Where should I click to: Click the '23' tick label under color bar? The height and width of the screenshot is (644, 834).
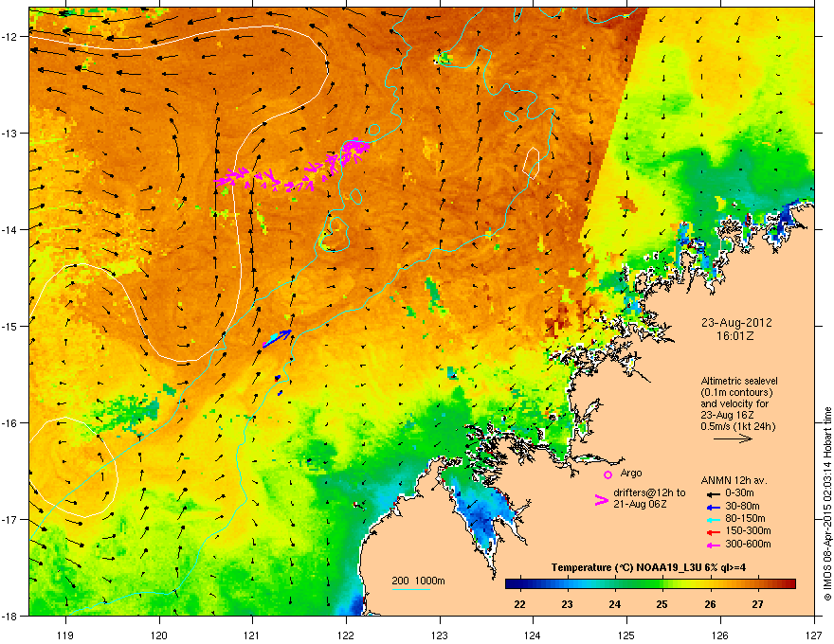[x=567, y=604]
